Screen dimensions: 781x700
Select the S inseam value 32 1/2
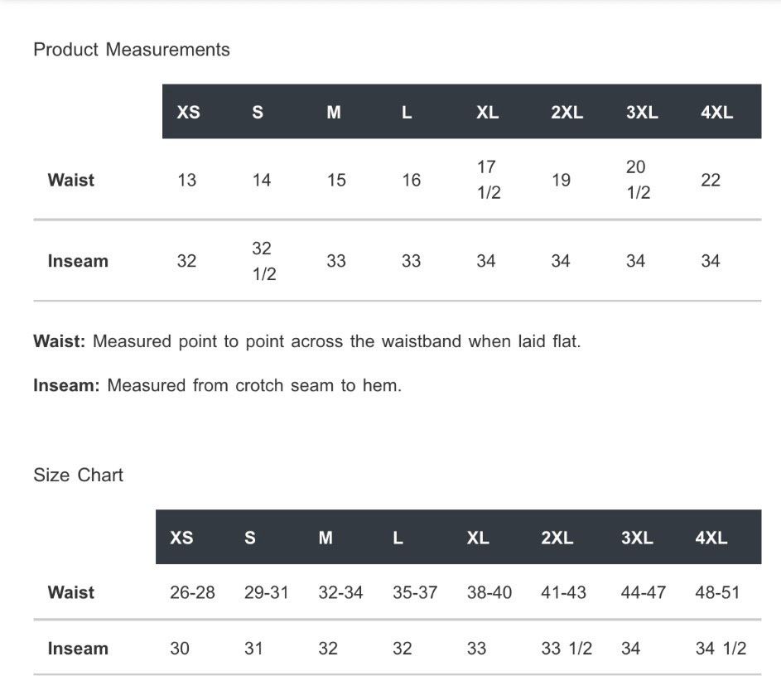coord(263,261)
